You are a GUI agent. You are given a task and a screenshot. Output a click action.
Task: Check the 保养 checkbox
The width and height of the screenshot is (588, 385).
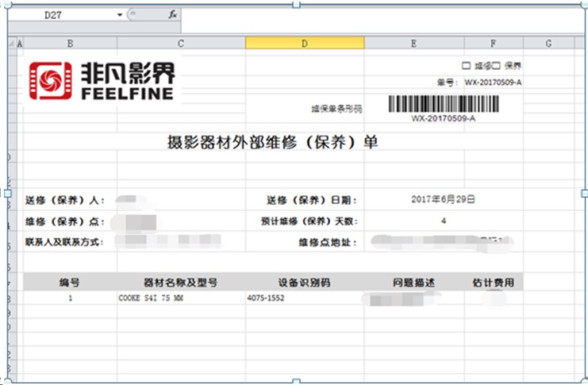click(x=497, y=66)
